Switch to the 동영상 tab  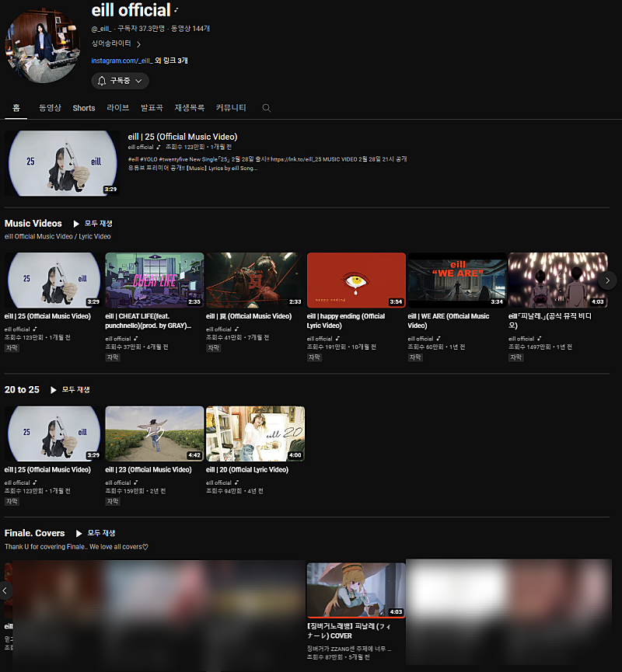(x=50, y=108)
